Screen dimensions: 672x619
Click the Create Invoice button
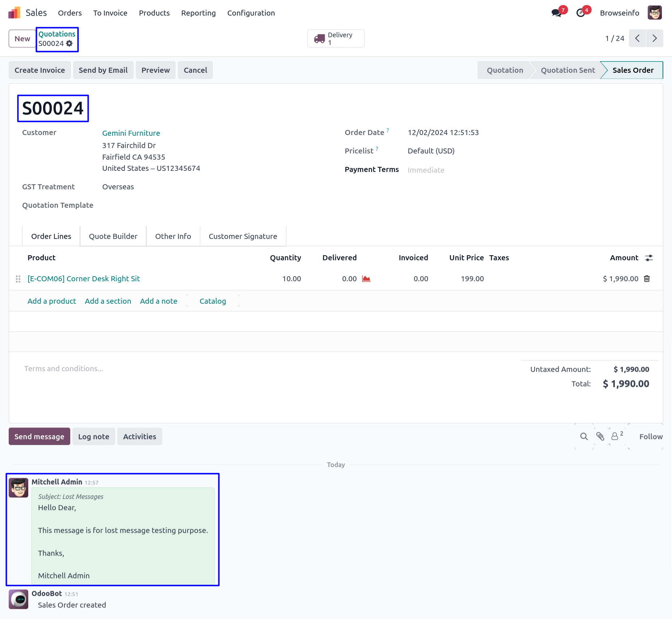40,70
